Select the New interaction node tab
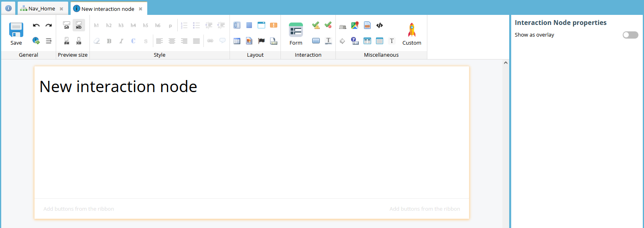Image resolution: width=644 pixels, height=228 pixels. [x=108, y=9]
